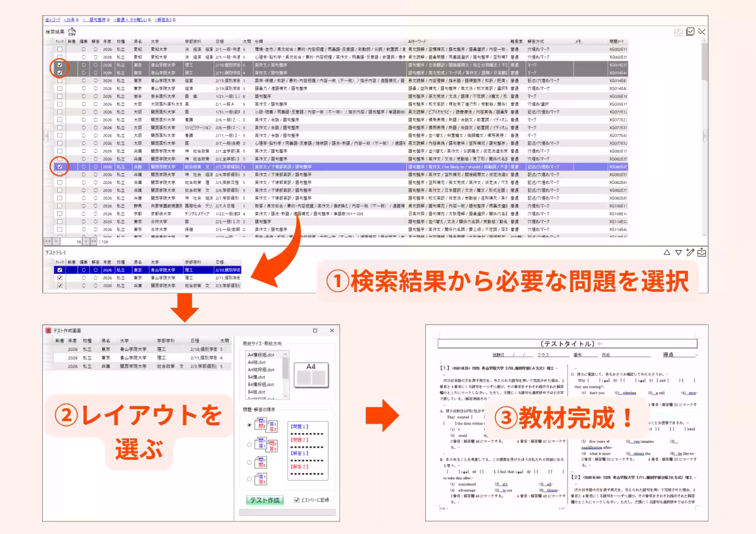Screen dimensions: 756x534
Task: Click the search results vertical scrollbar
Action: point(704,139)
